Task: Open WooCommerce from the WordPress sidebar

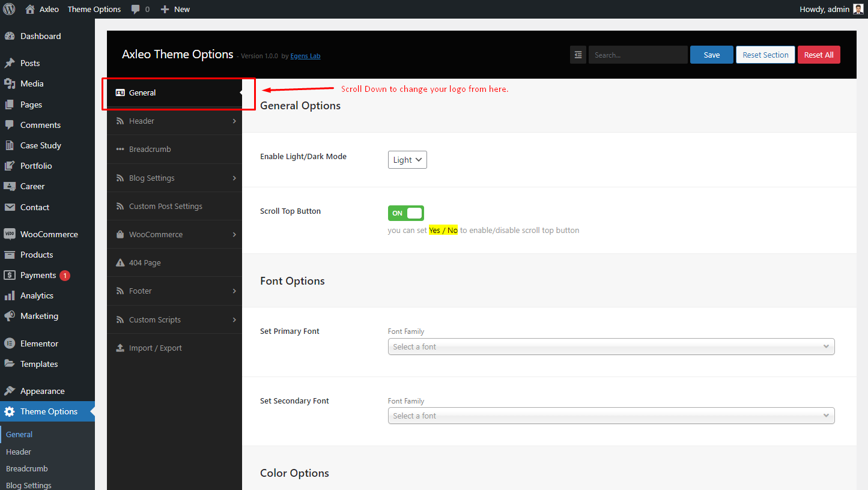Action: pyautogui.click(x=47, y=234)
